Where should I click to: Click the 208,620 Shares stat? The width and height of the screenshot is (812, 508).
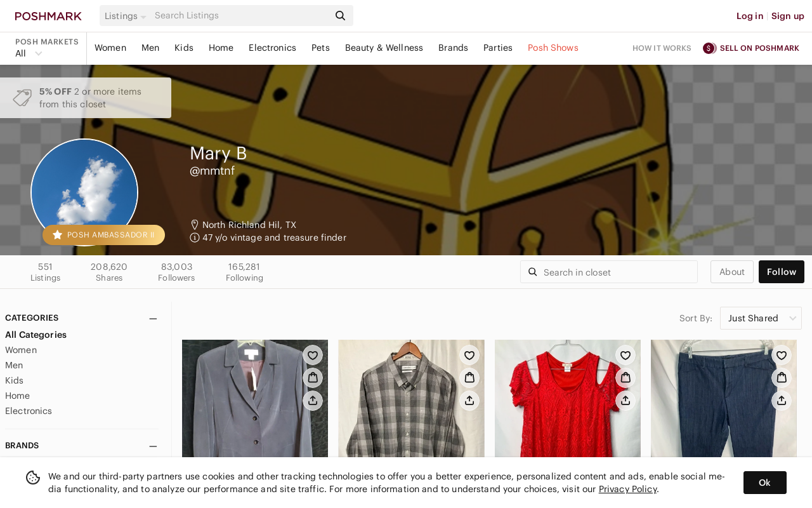point(109,272)
